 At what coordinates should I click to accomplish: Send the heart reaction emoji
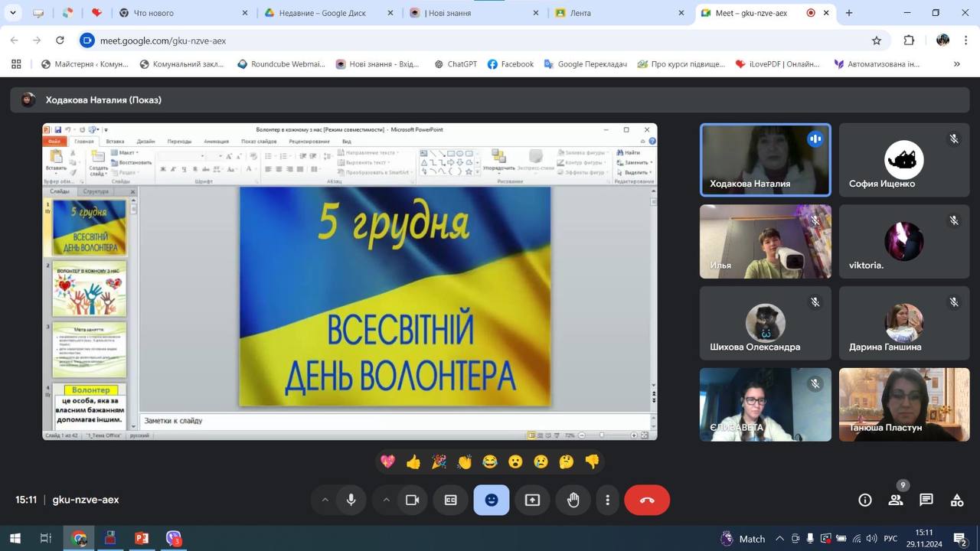[387, 461]
